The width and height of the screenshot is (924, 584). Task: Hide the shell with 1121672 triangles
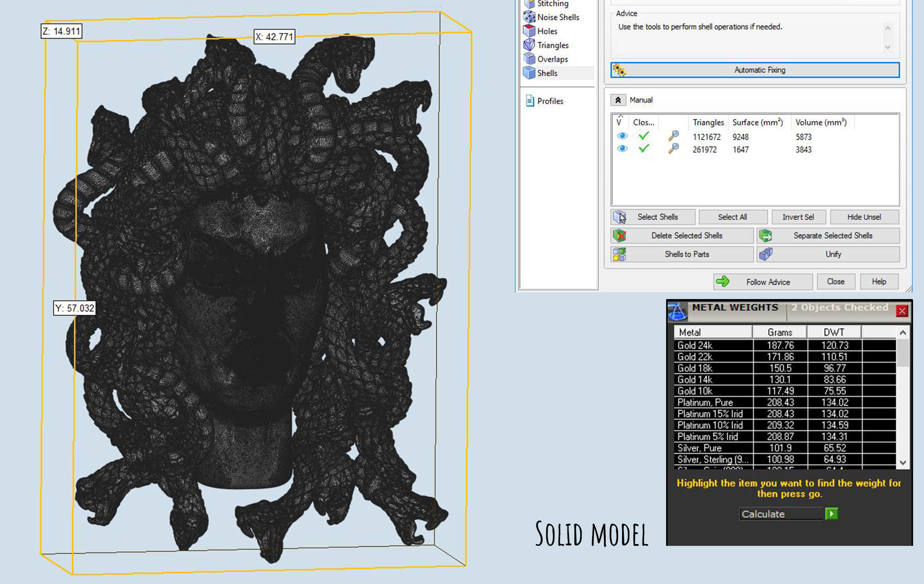(622, 136)
